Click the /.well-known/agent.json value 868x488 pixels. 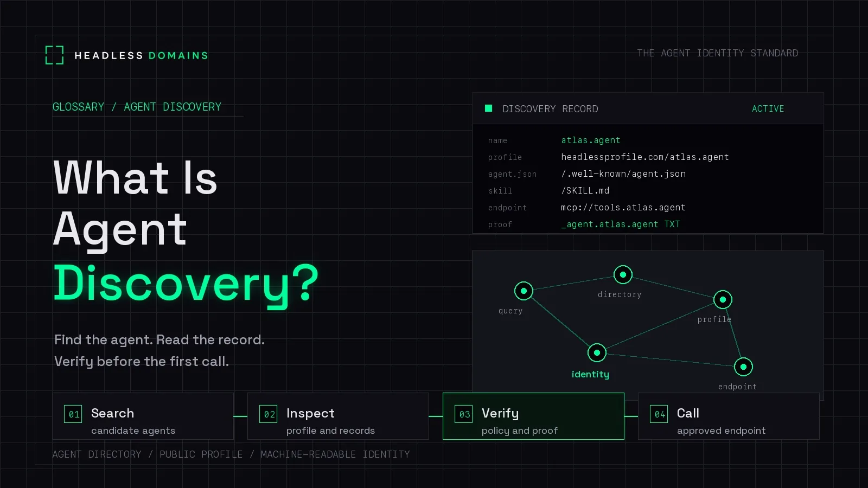623,174
